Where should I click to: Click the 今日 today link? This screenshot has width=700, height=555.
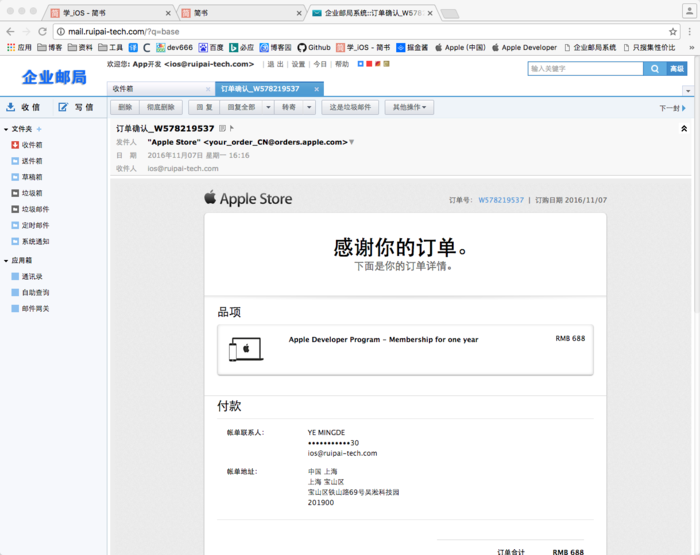pyautogui.click(x=320, y=64)
